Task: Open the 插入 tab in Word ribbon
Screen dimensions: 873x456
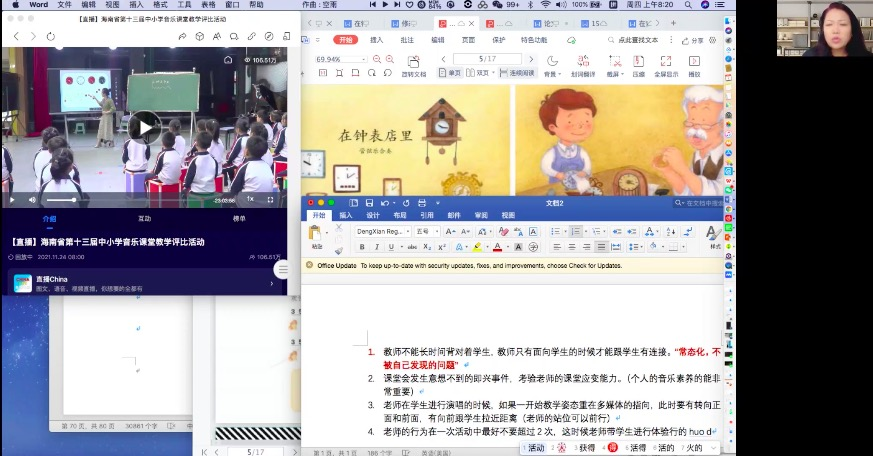Action: coord(346,215)
